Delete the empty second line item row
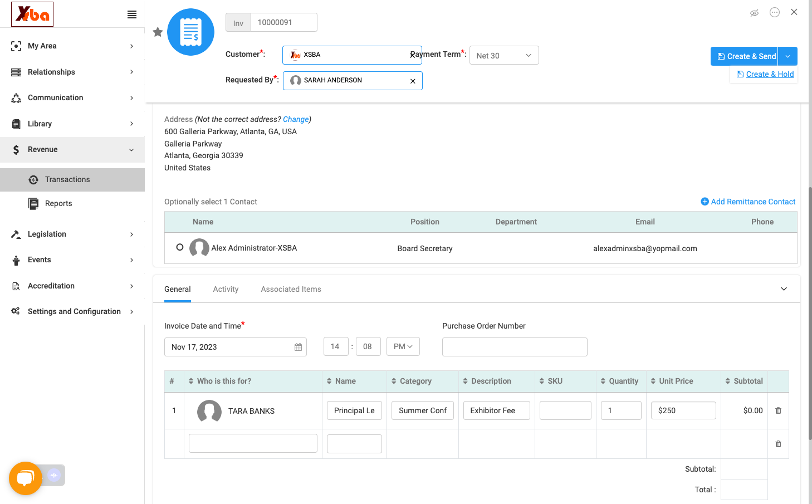This screenshot has width=812, height=504. click(778, 444)
